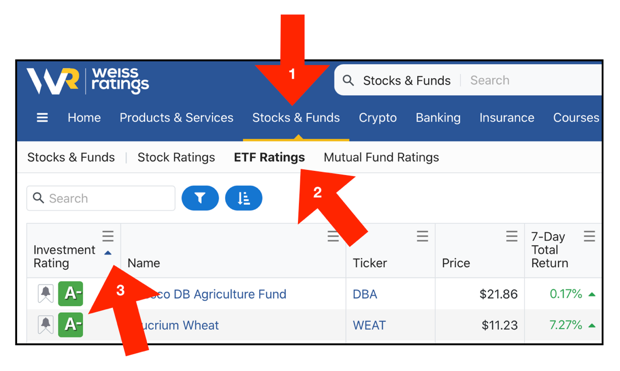This screenshot has height=371, width=620.
Task: Click the blue filter funnel button
Action: click(200, 198)
